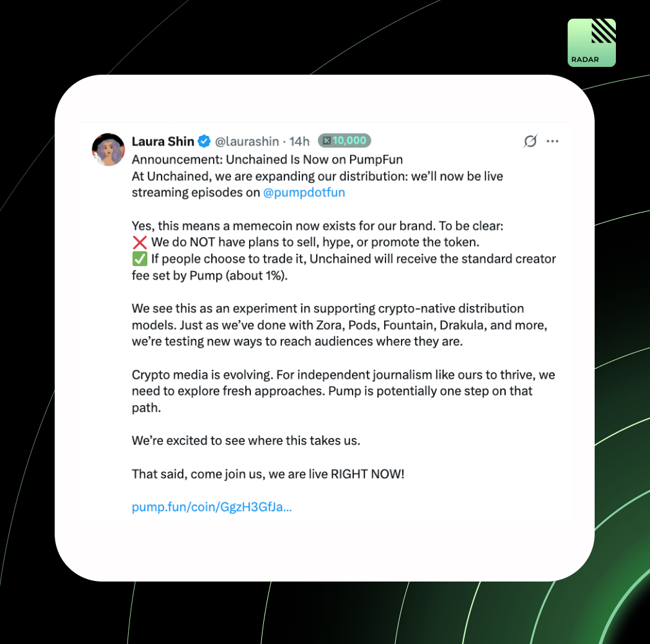Click the 'Announcement: Unchained Is Now on PumpFun' line
The image size is (650, 644).
(267, 160)
